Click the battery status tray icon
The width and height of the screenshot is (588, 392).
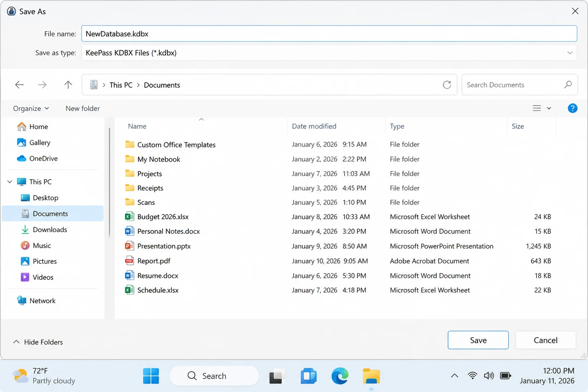tap(505, 376)
